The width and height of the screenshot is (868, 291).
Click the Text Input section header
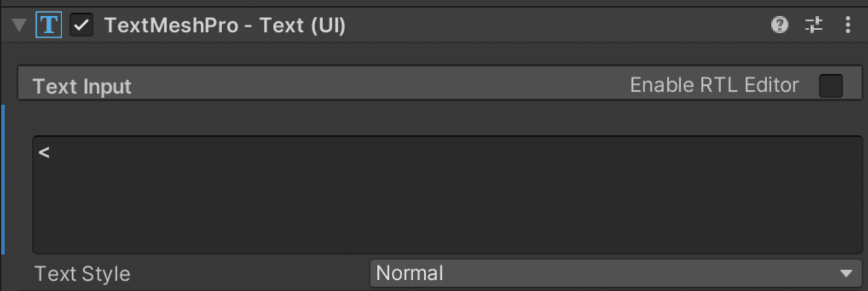(325, 86)
